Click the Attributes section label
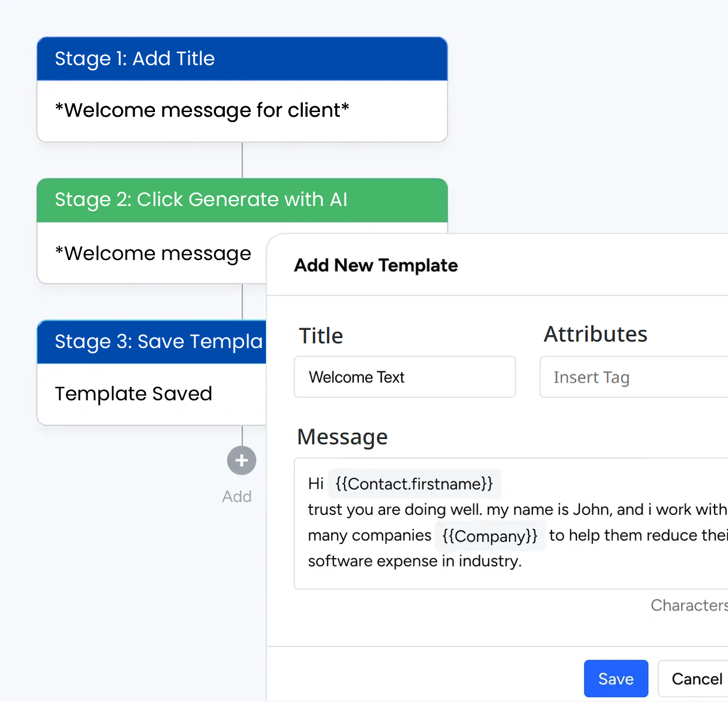This screenshot has height=702, width=728. (x=595, y=334)
